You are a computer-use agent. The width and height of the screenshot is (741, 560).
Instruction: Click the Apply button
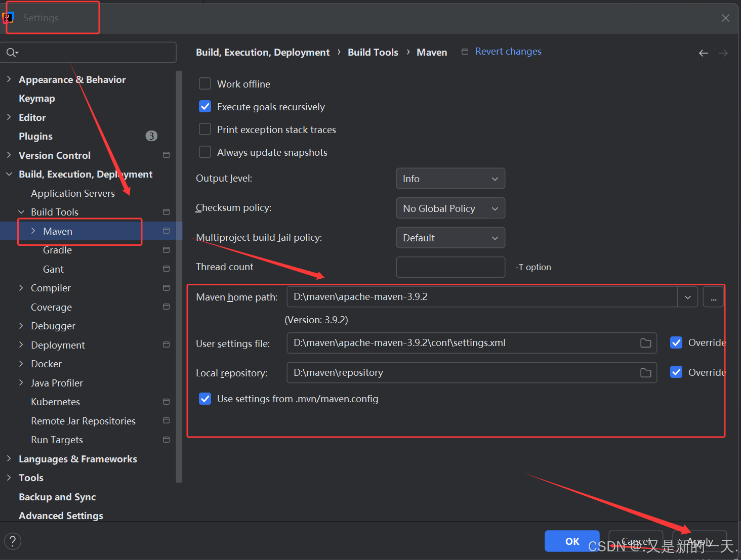(699, 541)
